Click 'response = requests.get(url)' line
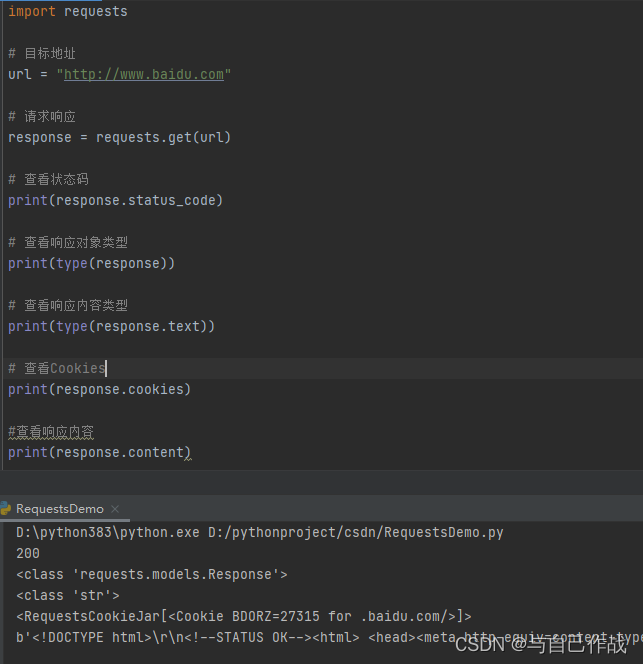643x664 pixels. pos(119,137)
